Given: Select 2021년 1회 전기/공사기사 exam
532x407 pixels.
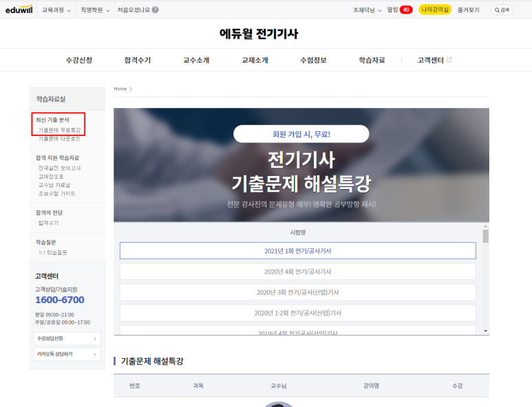Looking at the screenshot, I should [298, 251].
